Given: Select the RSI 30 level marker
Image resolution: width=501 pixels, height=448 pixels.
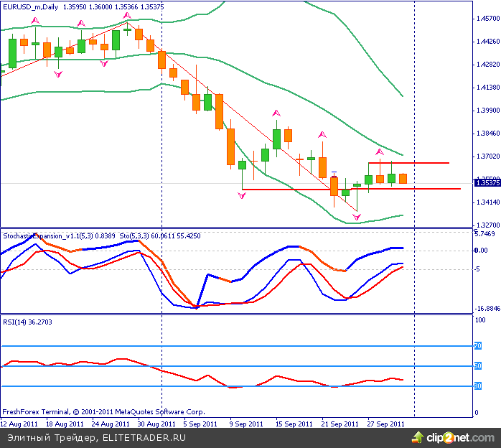Looking at the screenshot, I should point(478,386).
